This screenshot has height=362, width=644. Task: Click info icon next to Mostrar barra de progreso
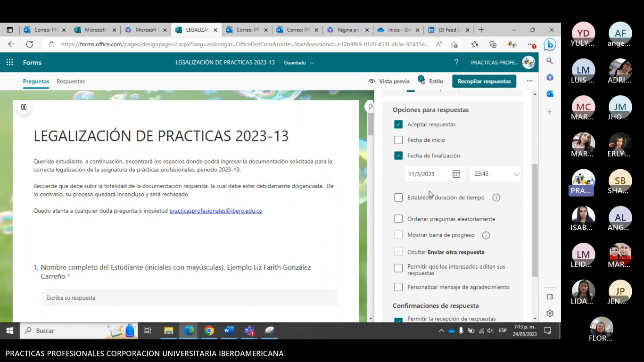pos(486,235)
